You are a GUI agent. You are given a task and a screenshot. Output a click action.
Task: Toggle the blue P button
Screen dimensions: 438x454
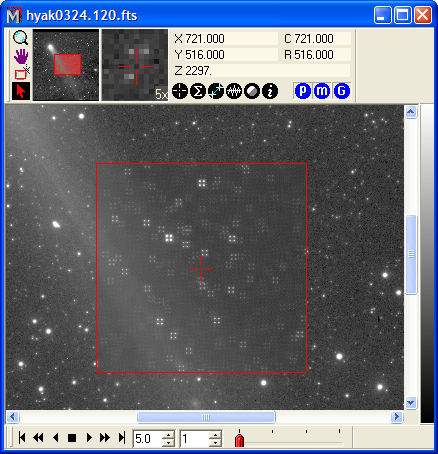tap(303, 91)
